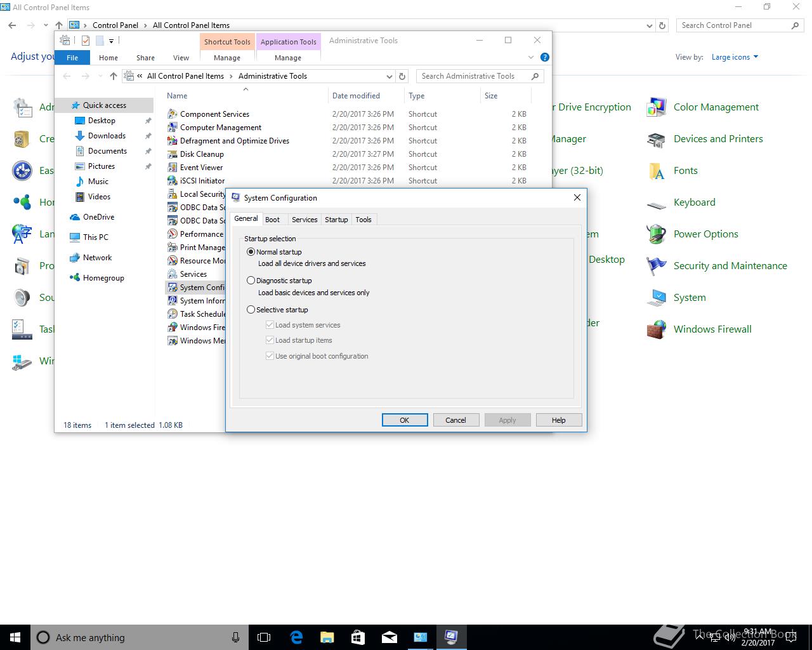Select Homegroup in navigation pane

(x=103, y=278)
